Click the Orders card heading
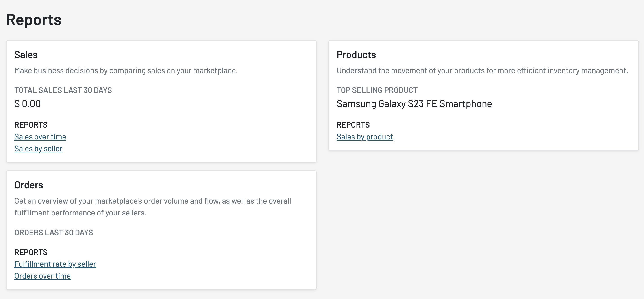This screenshot has height=299, width=644. (29, 185)
